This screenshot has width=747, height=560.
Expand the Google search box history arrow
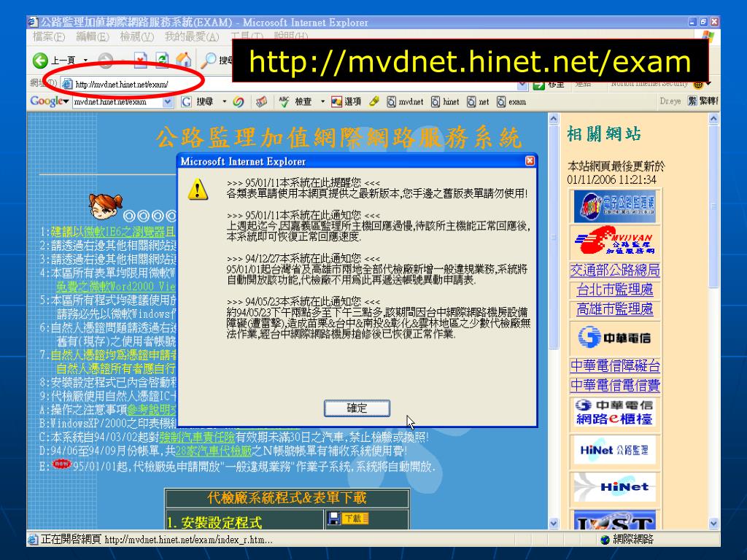pos(168,102)
